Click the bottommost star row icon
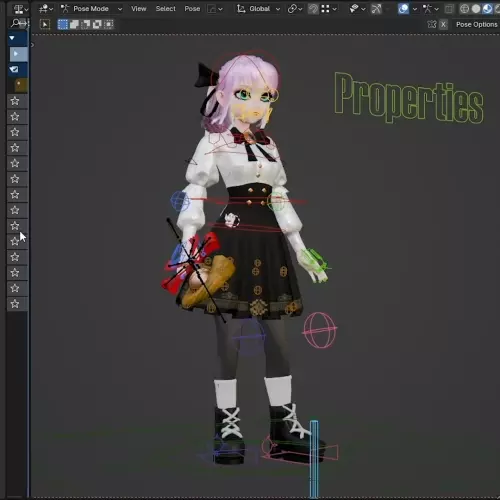The height and width of the screenshot is (500, 500). (x=15, y=304)
